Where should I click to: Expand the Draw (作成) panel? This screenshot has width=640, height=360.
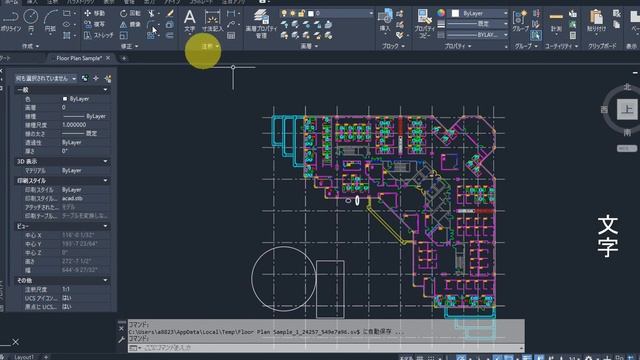point(31,46)
